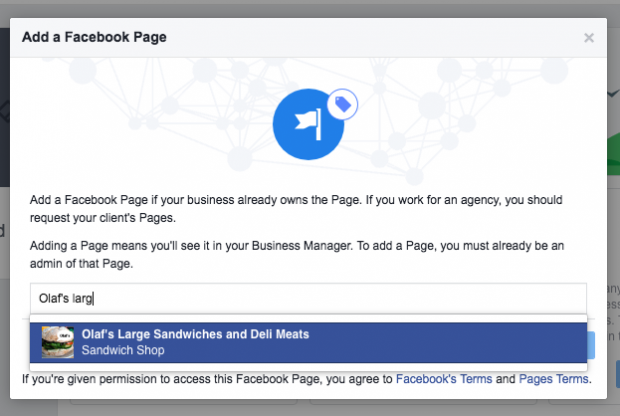The height and width of the screenshot is (416, 620).
Task: Click the diamond icon on left edge
Action: coord(5,112)
